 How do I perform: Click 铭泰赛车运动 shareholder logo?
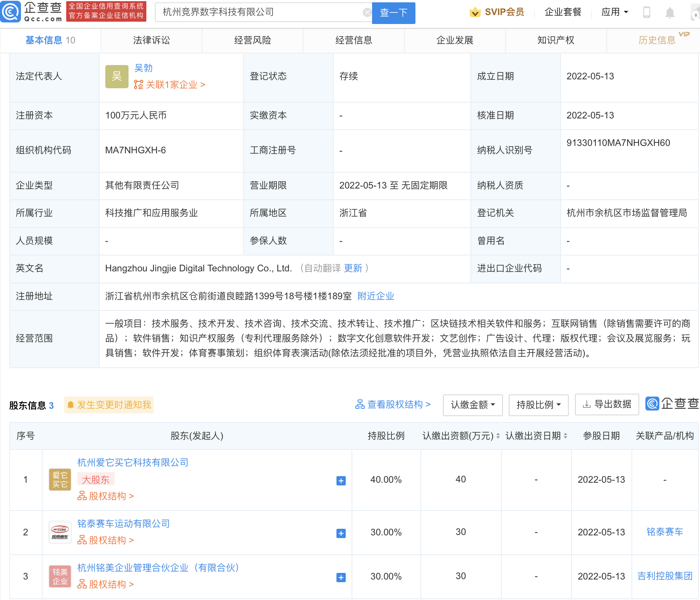(x=60, y=532)
